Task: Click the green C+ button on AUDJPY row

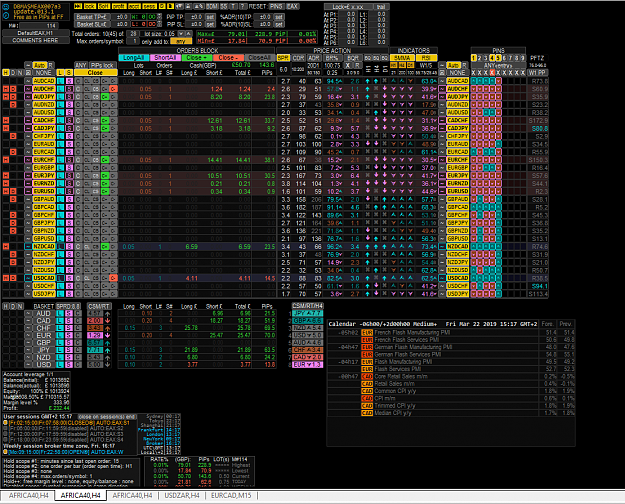Action: click(x=104, y=97)
